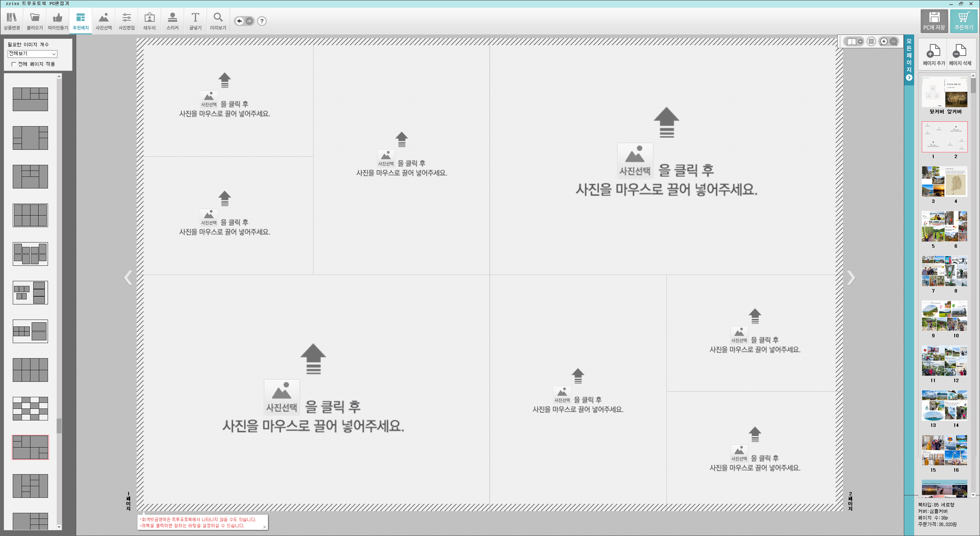
Task: Switch to the 사진선택 photo select tab
Action: coord(103,21)
